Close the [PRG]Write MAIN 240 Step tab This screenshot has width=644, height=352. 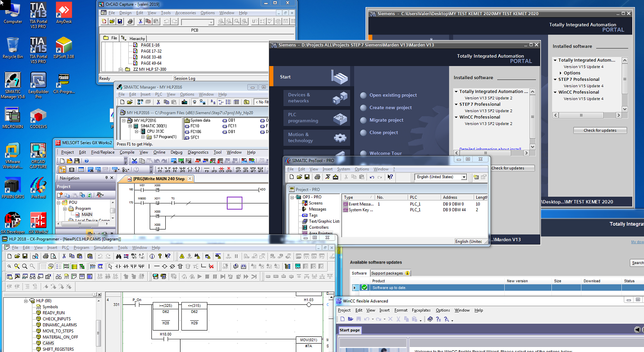pos(190,179)
